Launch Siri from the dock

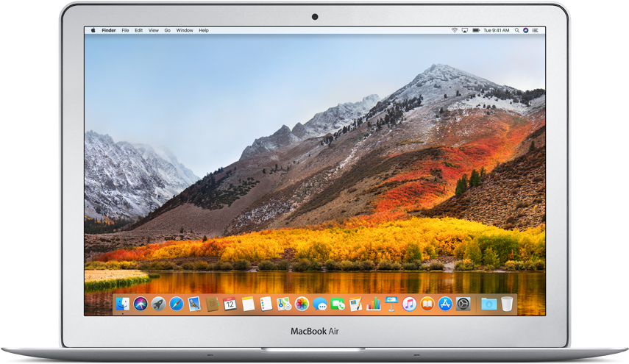[x=141, y=304]
